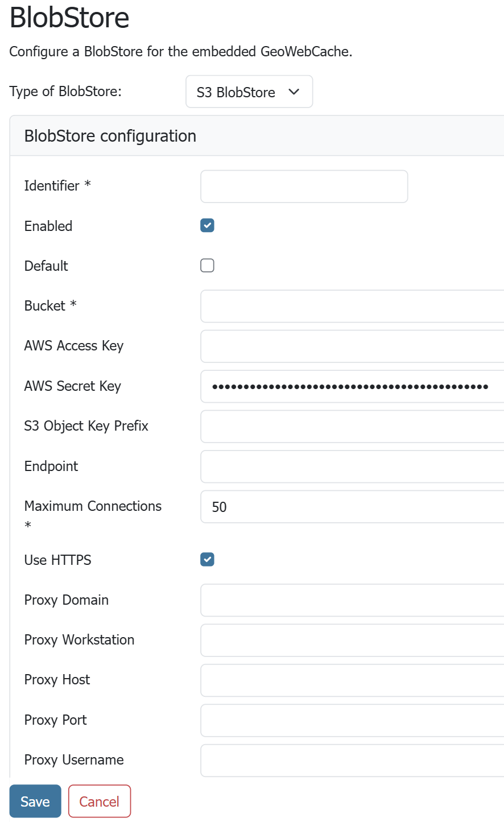
Task: Click the Proxy Domain field
Action: [x=352, y=600]
